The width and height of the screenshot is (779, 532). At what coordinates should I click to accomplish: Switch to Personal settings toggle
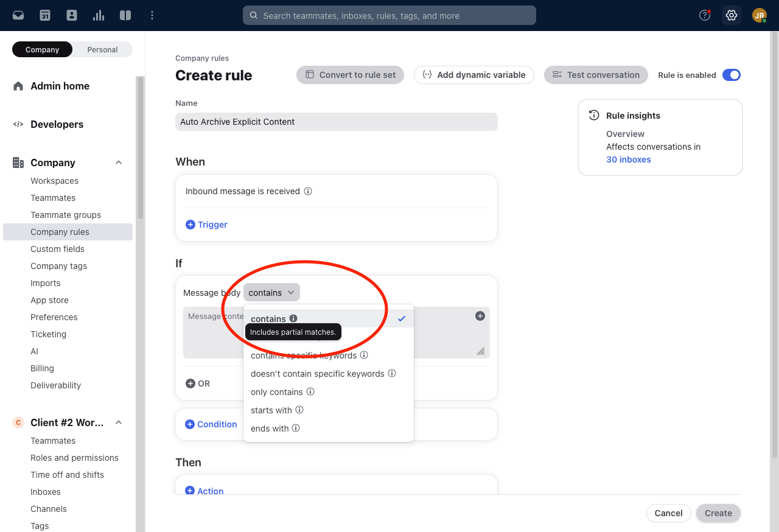point(102,49)
